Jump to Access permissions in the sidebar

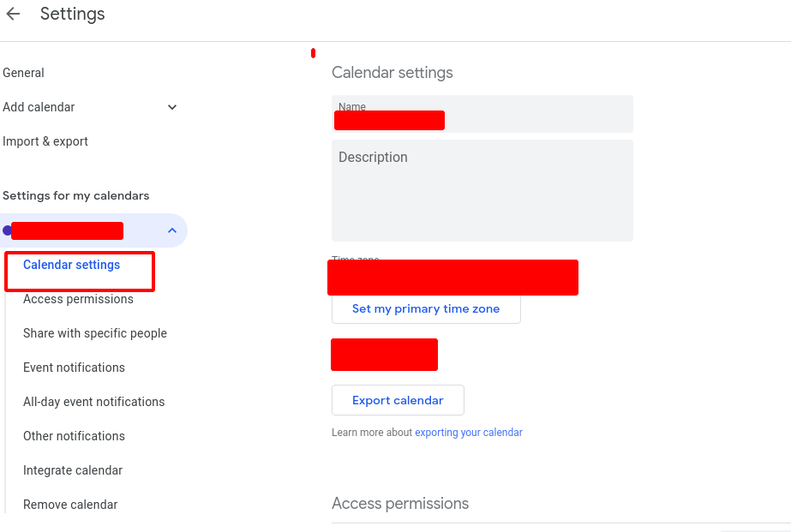pyautogui.click(x=78, y=299)
